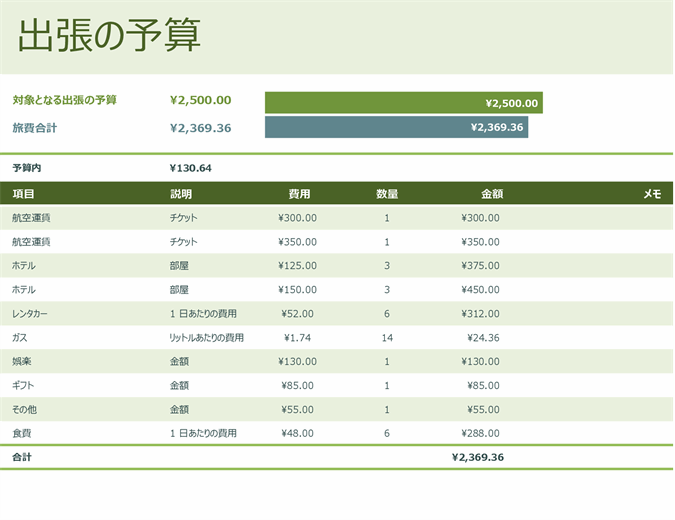The image size is (675, 520).
Task: Select the 数量 column header
Action: [387, 194]
